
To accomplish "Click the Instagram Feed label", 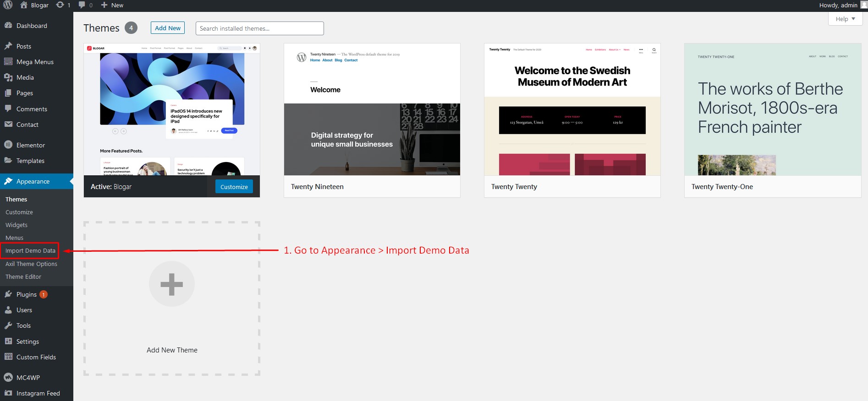I will click(38, 393).
